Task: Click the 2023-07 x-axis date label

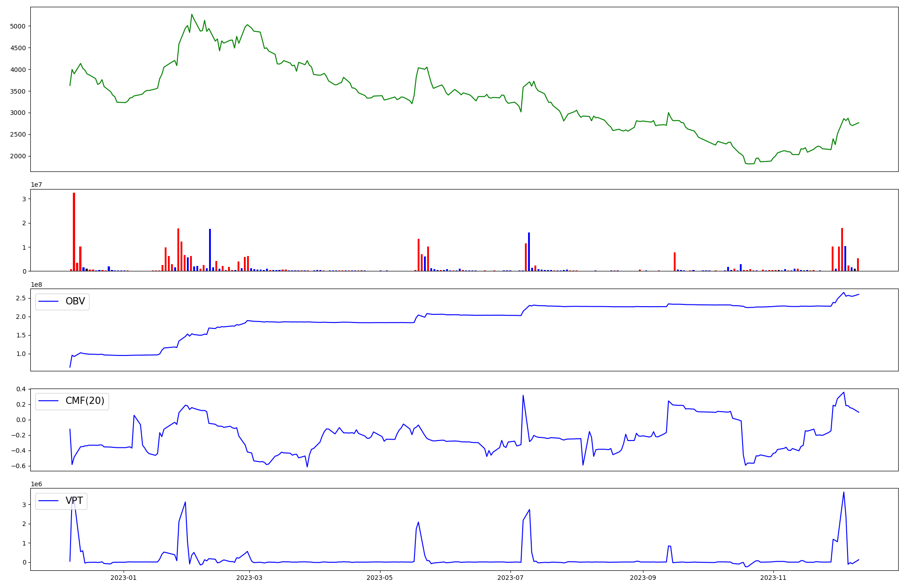Action: (510, 578)
